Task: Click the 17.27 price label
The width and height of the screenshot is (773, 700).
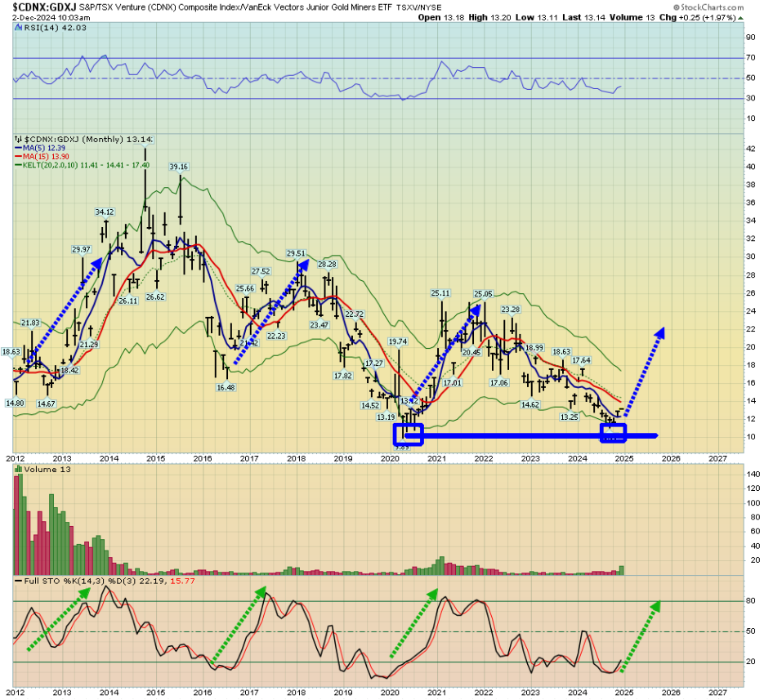Action: click(x=374, y=363)
